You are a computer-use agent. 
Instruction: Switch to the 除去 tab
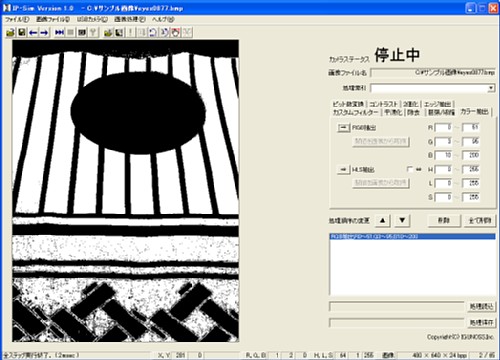click(413, 112)
